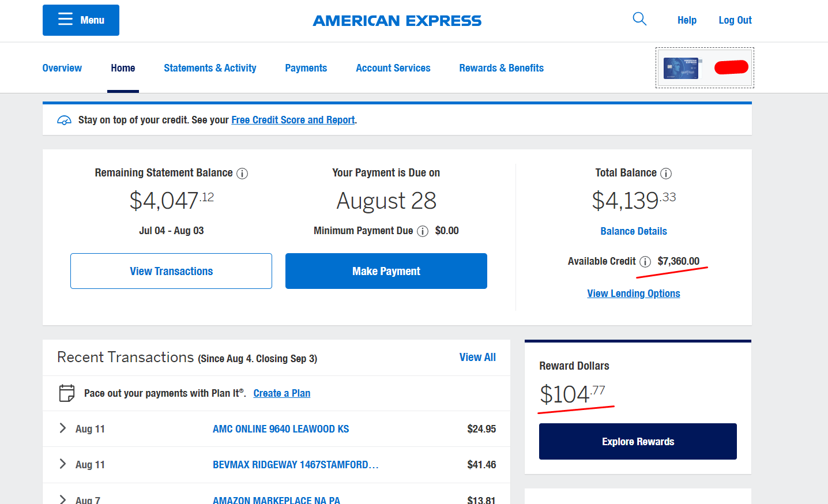The height and width of the screenshot is (504, 828).
Task: Open the Rewards & Benefits tab
Action: 501,68
